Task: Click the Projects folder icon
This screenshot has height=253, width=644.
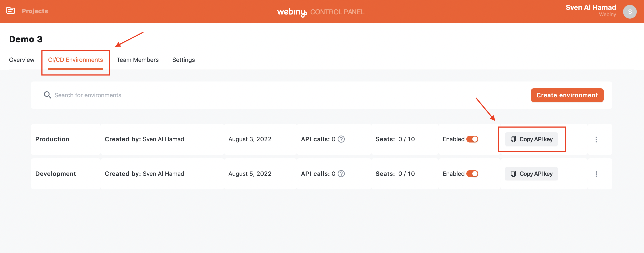Action: [x=10, y=11]
